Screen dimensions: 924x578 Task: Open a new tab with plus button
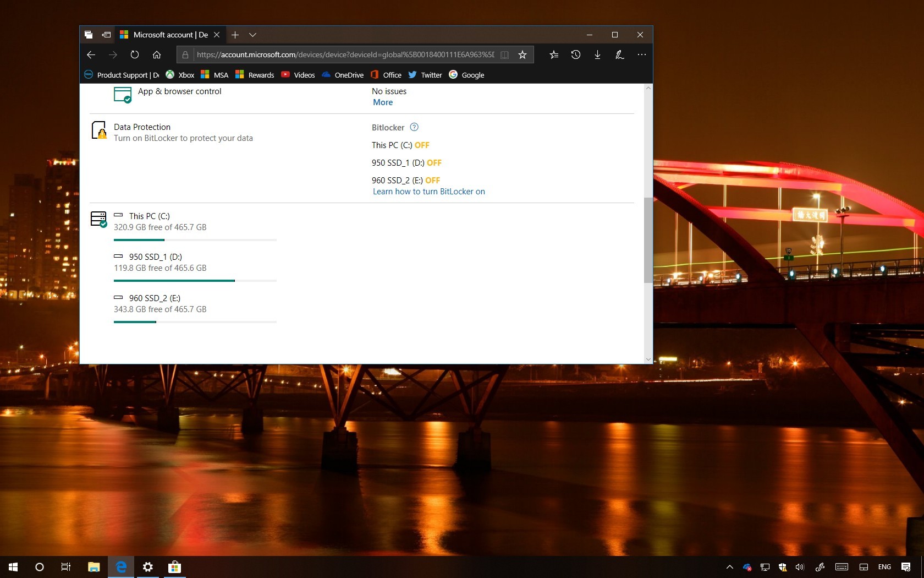(235, 35)
